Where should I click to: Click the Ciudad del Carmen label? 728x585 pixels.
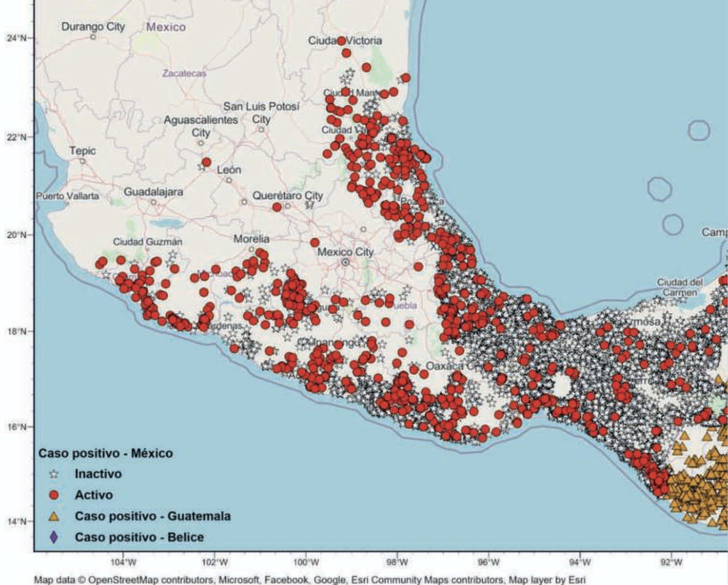point(679,287)
